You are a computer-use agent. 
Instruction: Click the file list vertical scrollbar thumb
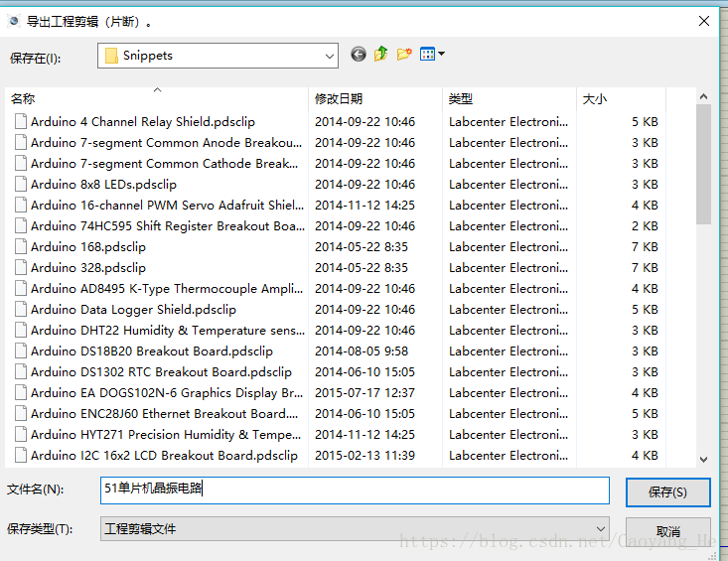point(703,164)
